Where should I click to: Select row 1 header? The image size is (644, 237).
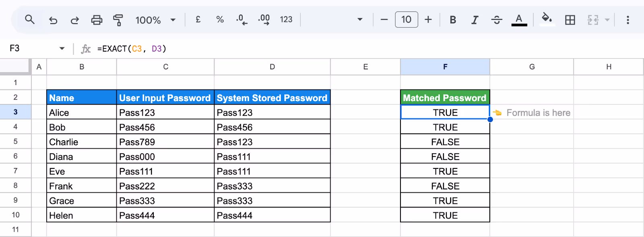tap(15, 83)
